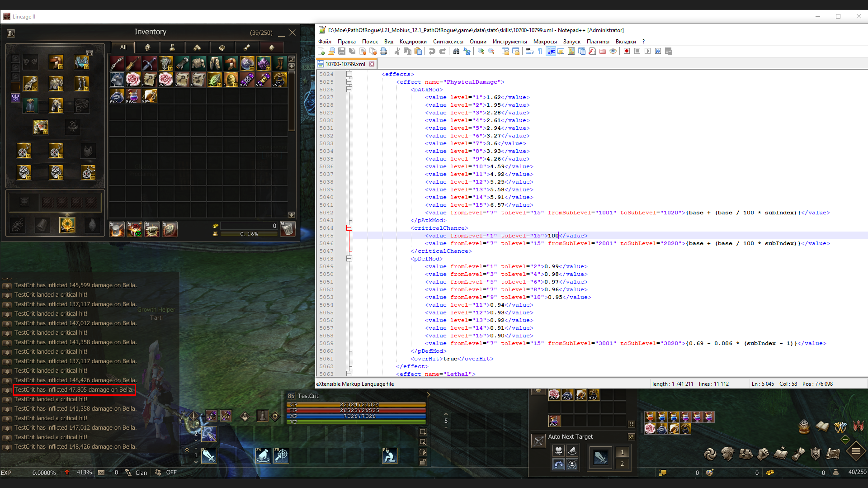Click the Zoom In magnifier icon
The width and height of the screenshot is (868, 488).
click(x=481, y=51)
